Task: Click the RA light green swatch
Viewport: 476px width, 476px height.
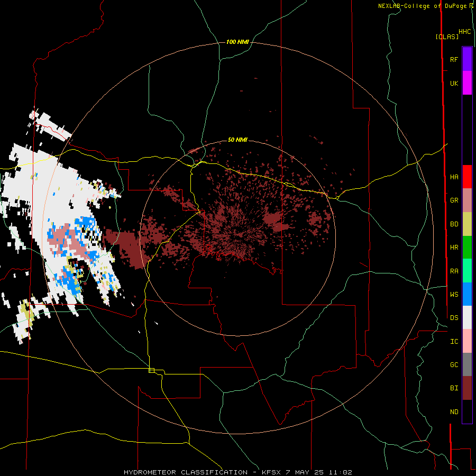Action: [467, 271]
